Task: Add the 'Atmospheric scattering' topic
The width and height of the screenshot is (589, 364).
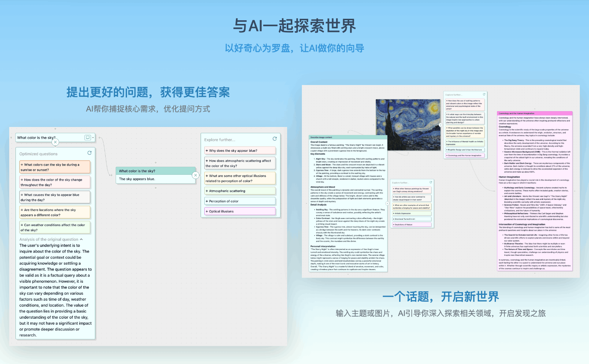Action: 240,191
